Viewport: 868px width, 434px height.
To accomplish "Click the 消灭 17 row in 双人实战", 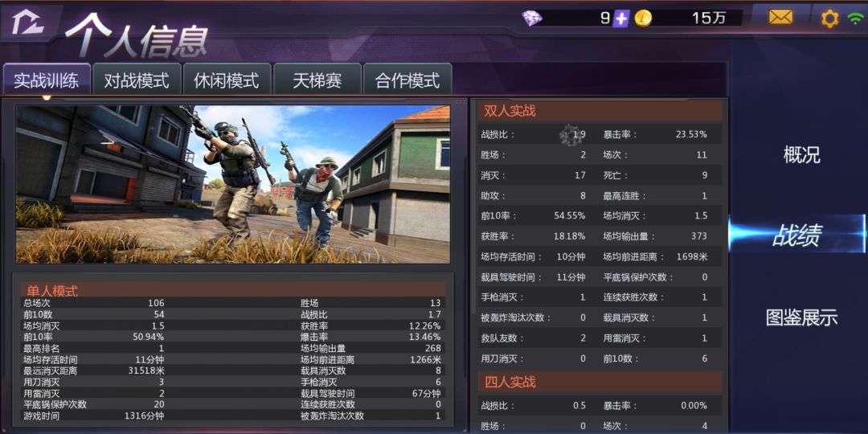I will [x=534, y=175].
